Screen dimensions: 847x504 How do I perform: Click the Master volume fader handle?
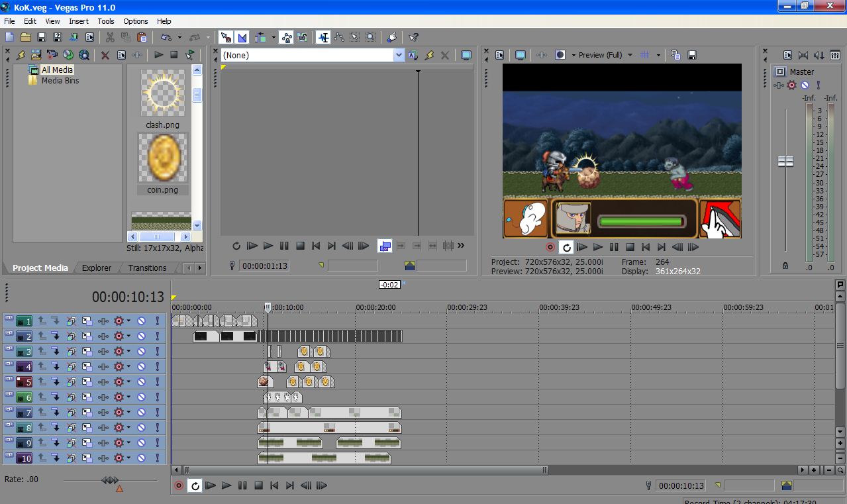point(785,161)
